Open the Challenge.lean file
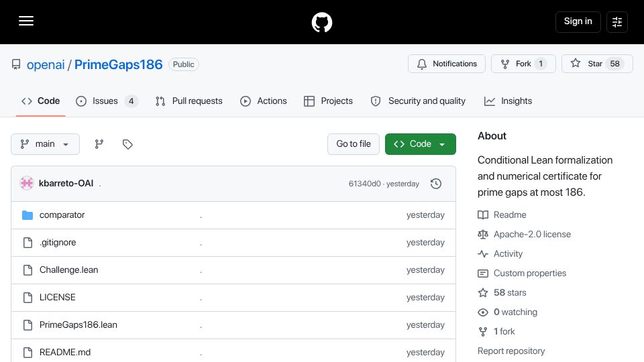This screenshot has width=644, height=362. click(68, 270)
